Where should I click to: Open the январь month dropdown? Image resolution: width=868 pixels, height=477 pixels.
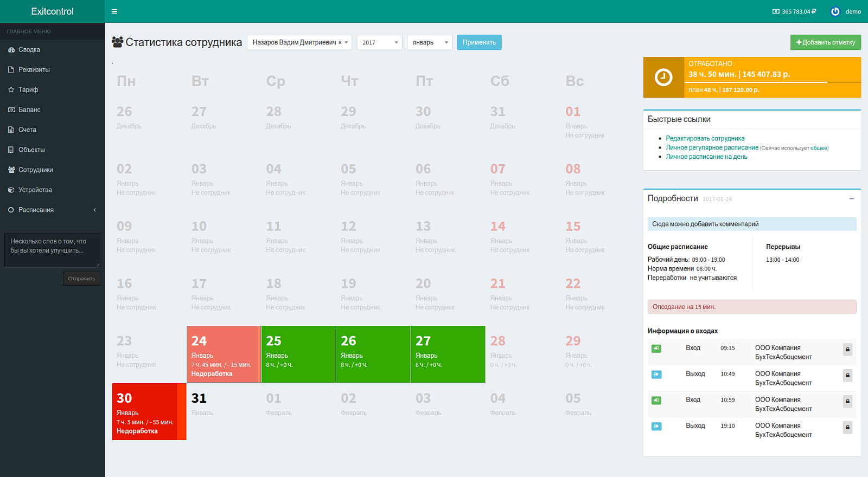tap(430, 42)
